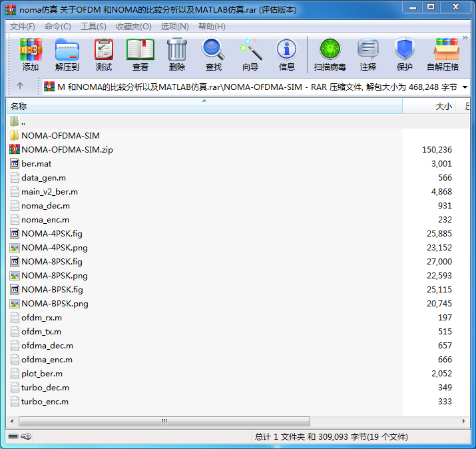Click the 保护 (Protect) shield icon
The height and width of the screenshot is (449, 476).
pos(405,49)
